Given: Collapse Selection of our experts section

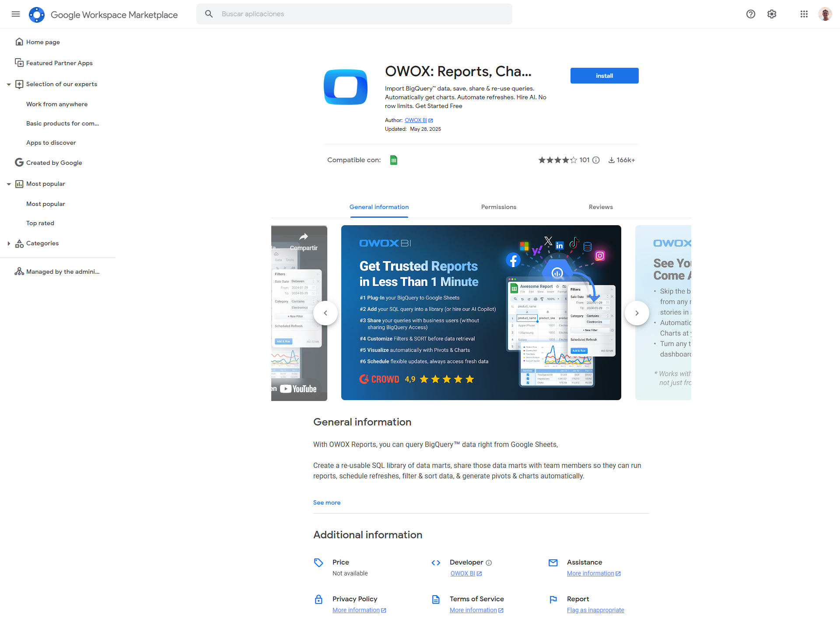Looking at the screenshot, I should pyautogui.click(x=9, y=84).
